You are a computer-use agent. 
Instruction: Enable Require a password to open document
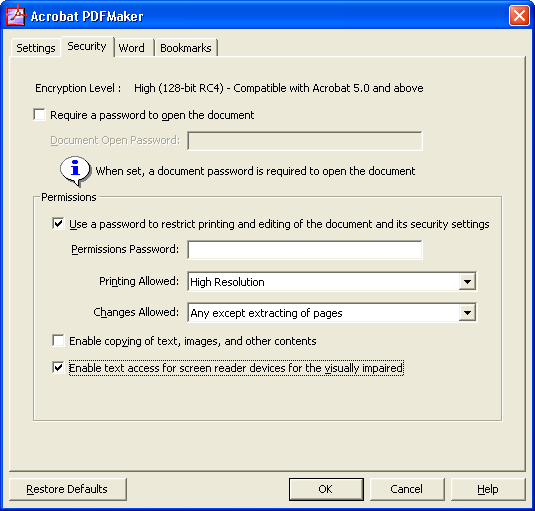click(x=40, y=115)
